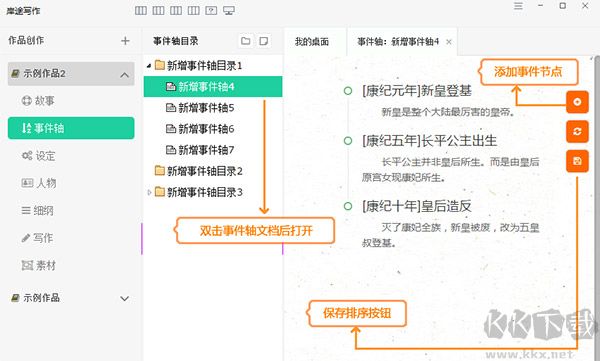The width and height of the screenshot is (600, 361).
Task: Add an event node with the orange plus button
Action: (577, 102)
